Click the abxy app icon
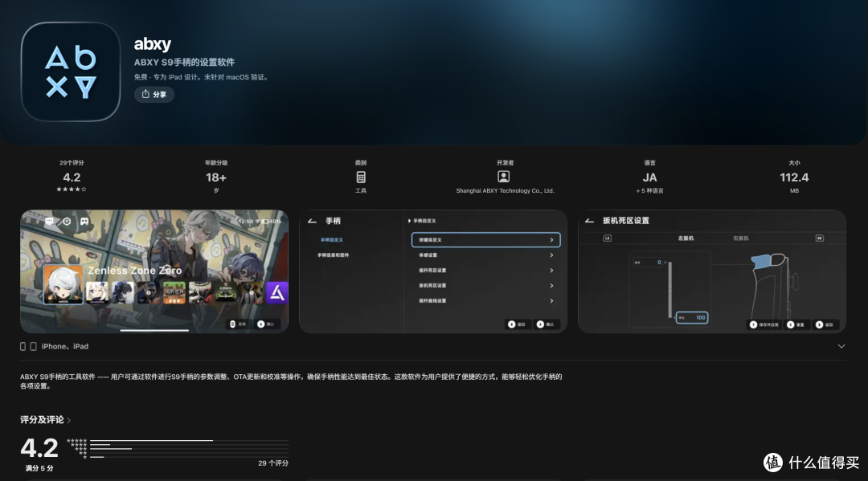Screen dimensions: 868x481 [70, 72]
